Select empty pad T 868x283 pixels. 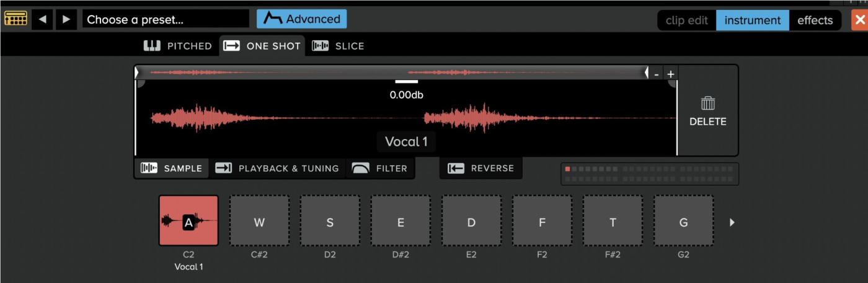613,221
